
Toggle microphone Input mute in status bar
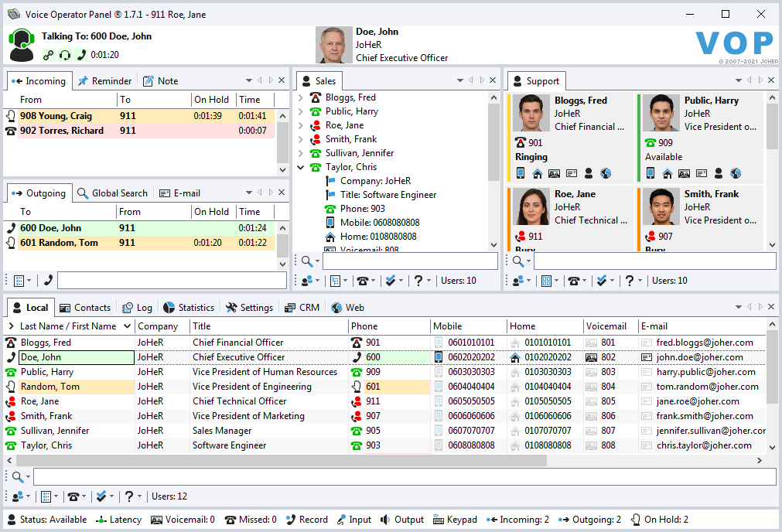click(x=353, y=520)
